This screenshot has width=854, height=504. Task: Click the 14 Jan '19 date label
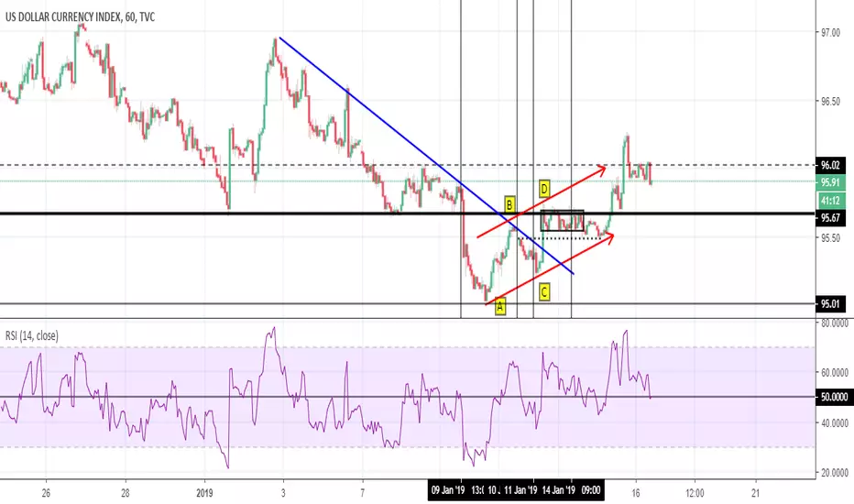[x=558, y=490]
